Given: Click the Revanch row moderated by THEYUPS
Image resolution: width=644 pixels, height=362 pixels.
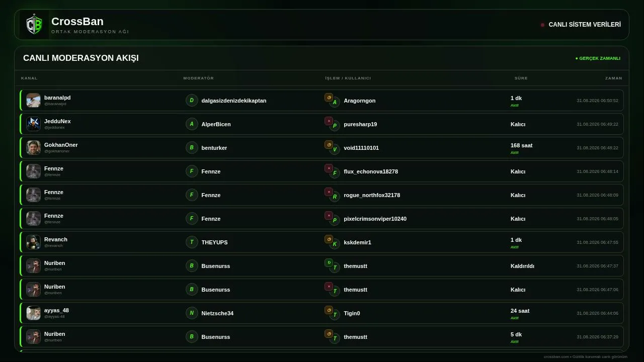Looking at the screenshot, I should (x=321, y=242).
